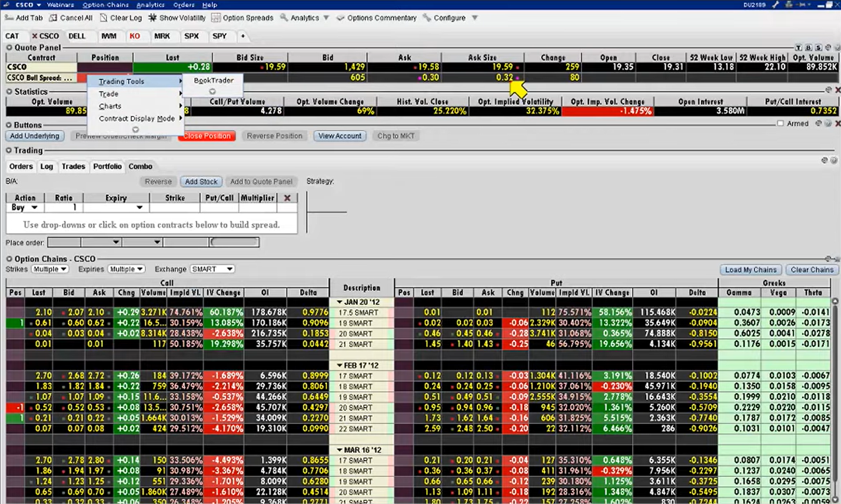Open the Webinars menu
Screen dimensions: 841x504
click(60, 5)
